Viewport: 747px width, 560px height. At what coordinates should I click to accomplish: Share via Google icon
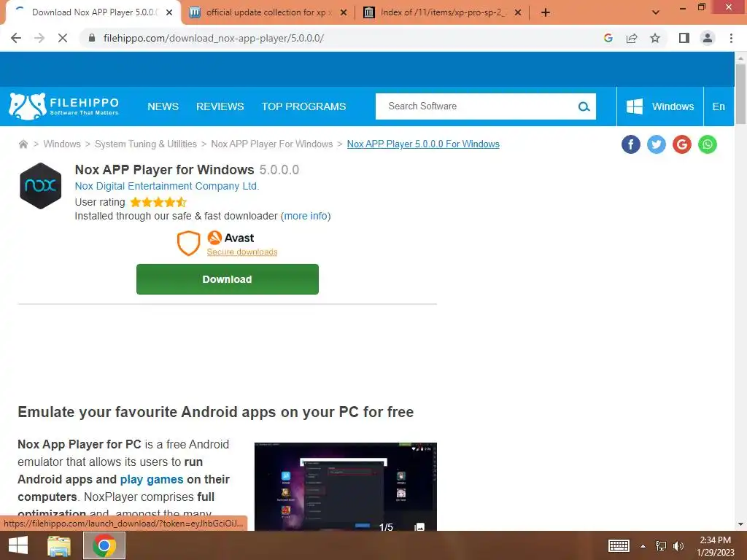[x=682, y=144]
